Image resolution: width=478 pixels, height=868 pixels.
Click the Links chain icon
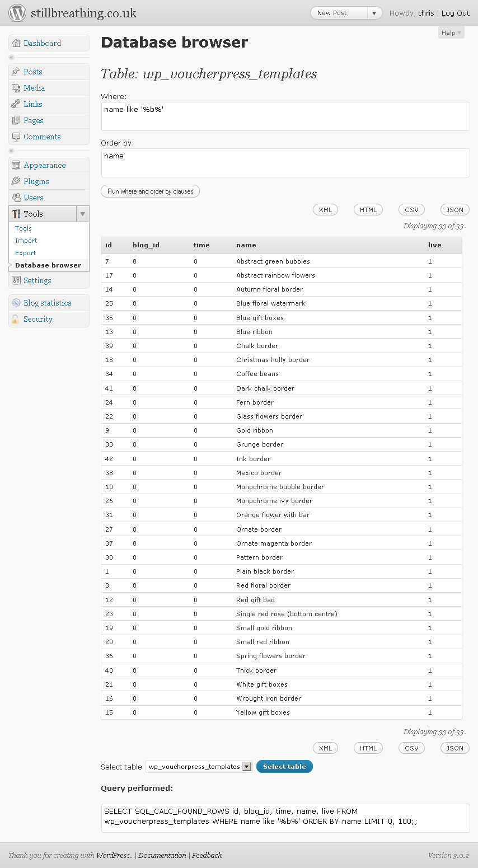(x=16, y=104)
